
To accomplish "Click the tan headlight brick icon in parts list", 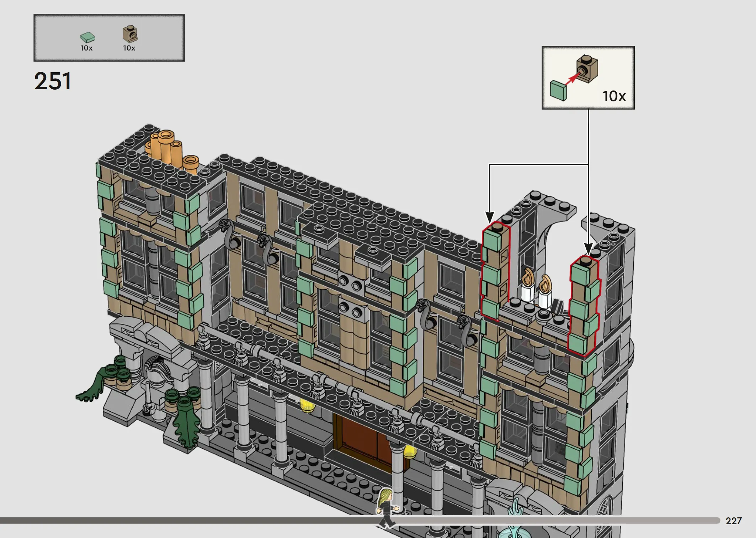I will click(131, 34).
